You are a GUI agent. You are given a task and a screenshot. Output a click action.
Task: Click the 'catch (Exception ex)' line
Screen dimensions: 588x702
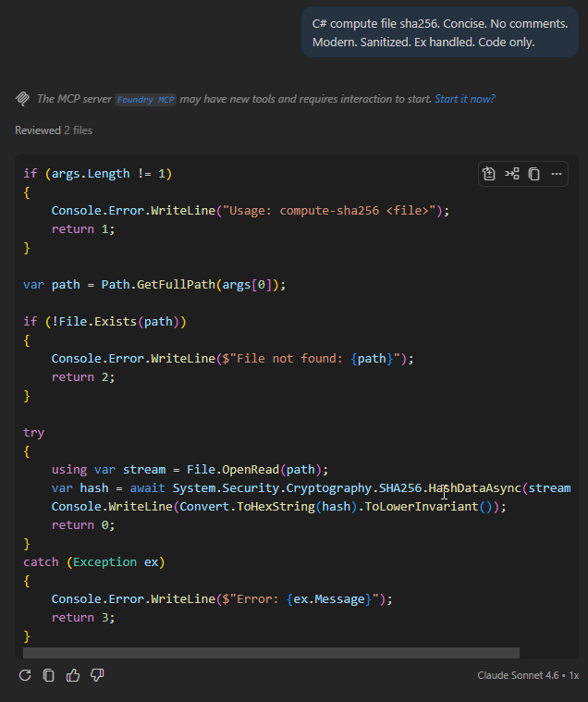pyautogui.click(x=94, y=562)
